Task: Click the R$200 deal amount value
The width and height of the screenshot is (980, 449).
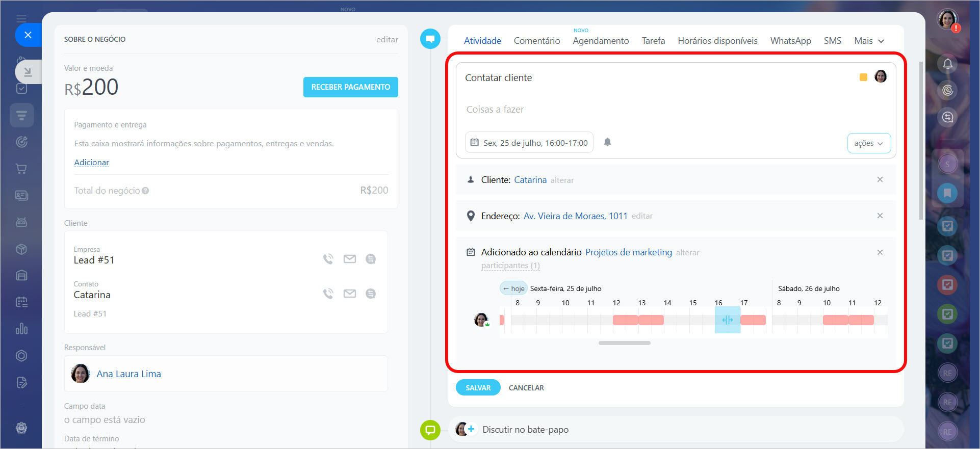Action: [x=91, y=87]
